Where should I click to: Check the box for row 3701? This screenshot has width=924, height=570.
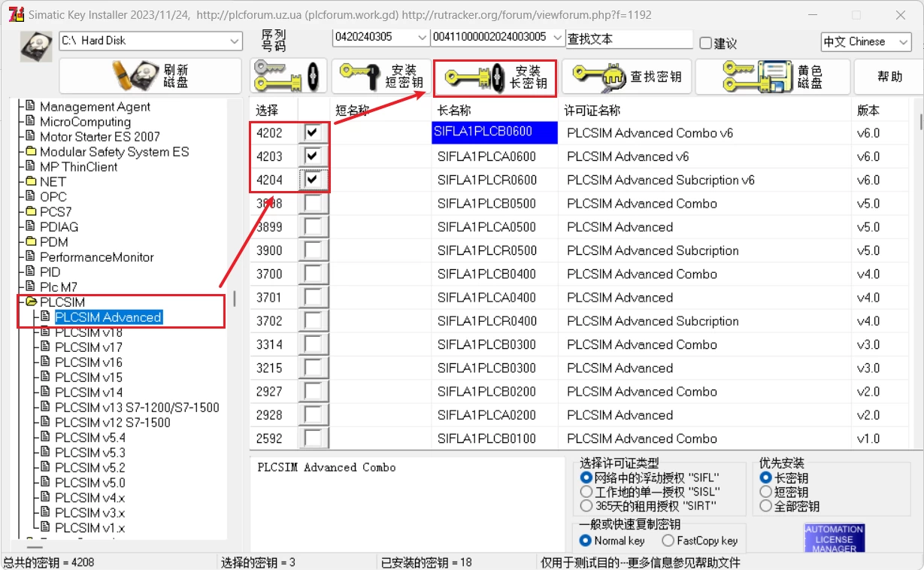313,297
